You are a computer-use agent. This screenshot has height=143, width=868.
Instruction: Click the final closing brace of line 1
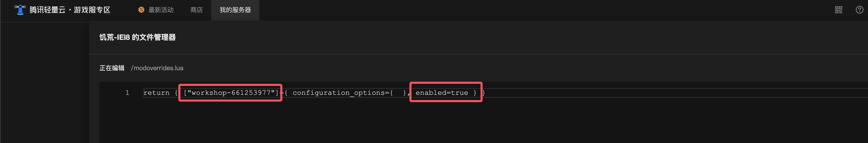tap(483, 93)
